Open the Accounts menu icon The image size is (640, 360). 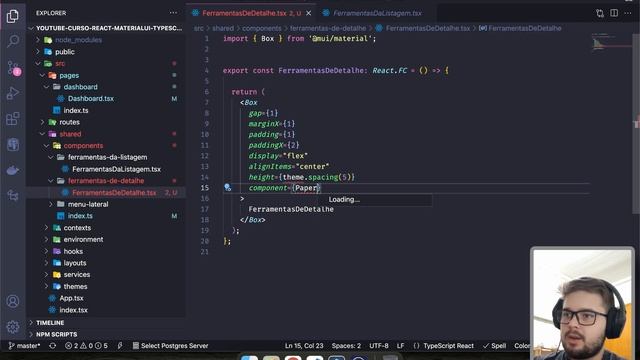pos(13,301)
